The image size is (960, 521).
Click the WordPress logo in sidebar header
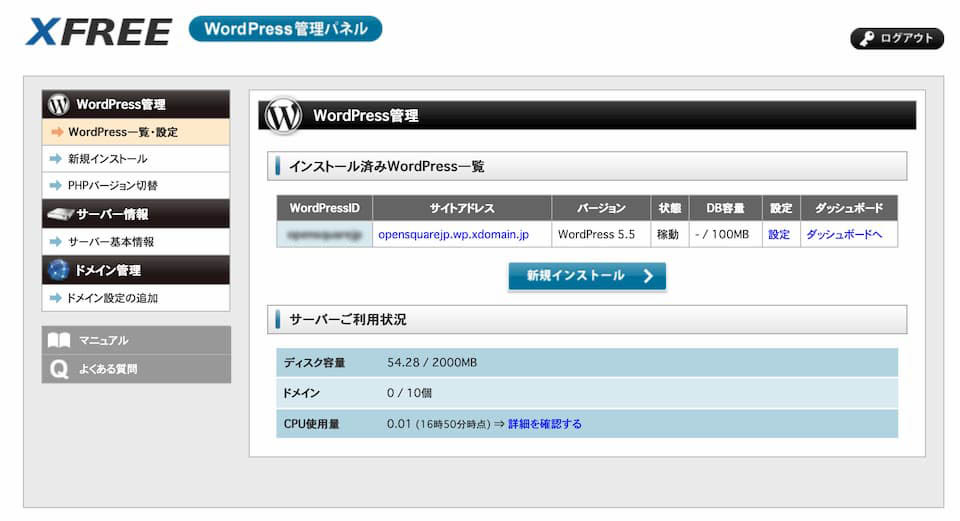tap(59, 104)
